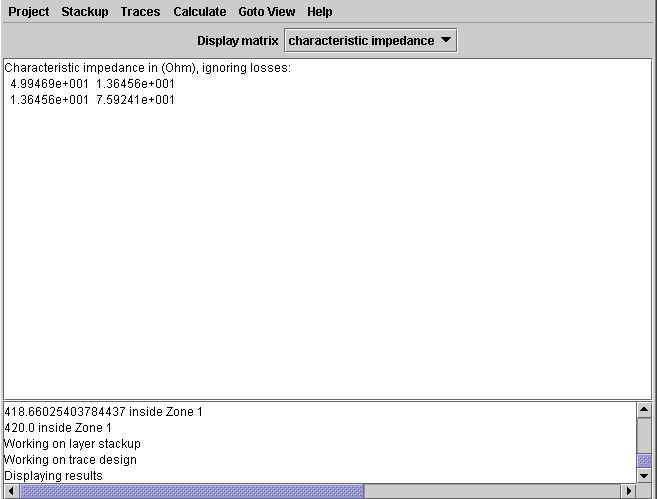The image size is (657, 499).
Task: Open the Calculate menu
Action: (200, 12)
